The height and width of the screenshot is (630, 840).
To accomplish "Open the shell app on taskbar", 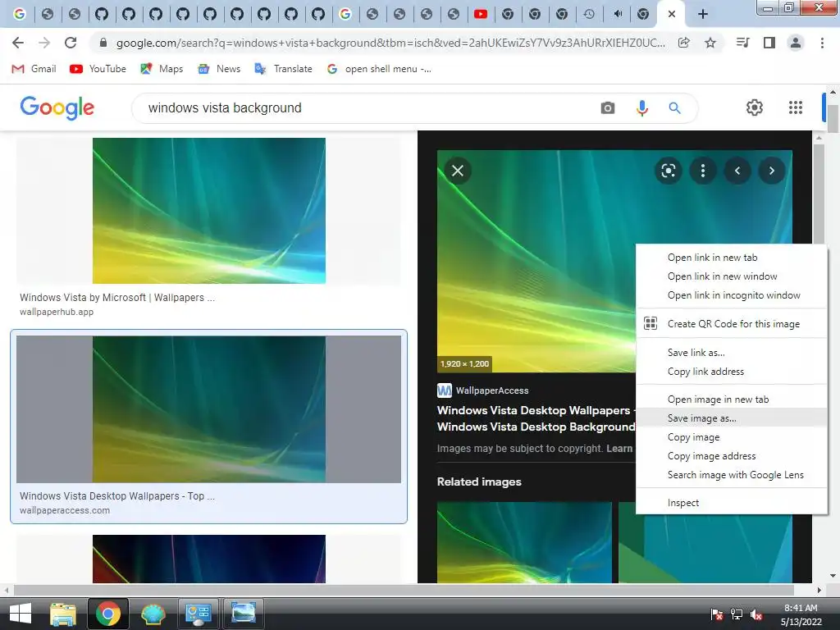I will tap(153, 614).
